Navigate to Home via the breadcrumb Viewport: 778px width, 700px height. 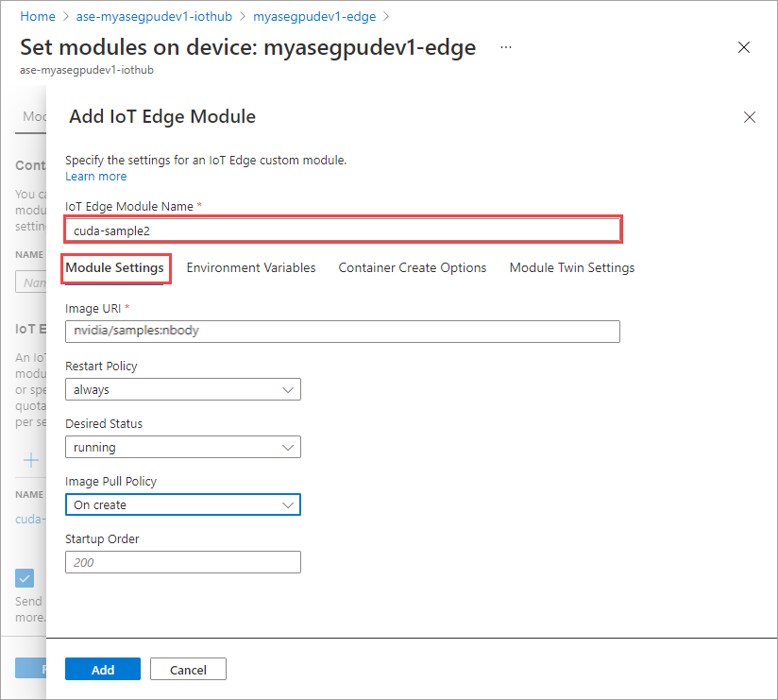click(x=37, y=16)
